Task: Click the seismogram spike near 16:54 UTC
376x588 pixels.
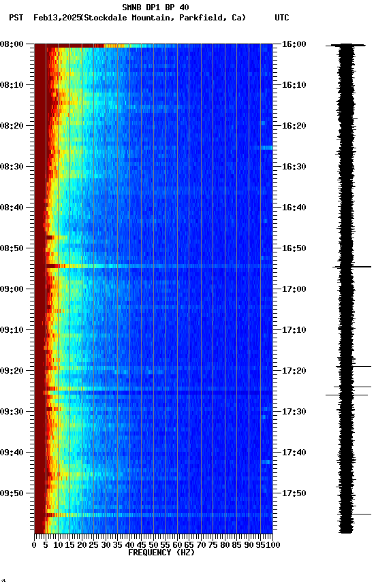Action: click(352, 267)
